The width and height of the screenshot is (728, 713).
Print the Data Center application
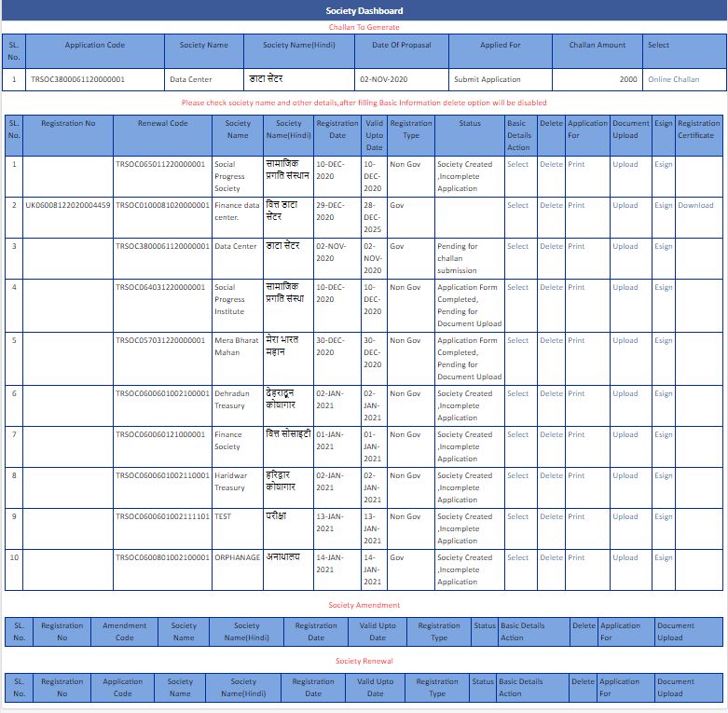pyautogui.click(x=576, y=246)
